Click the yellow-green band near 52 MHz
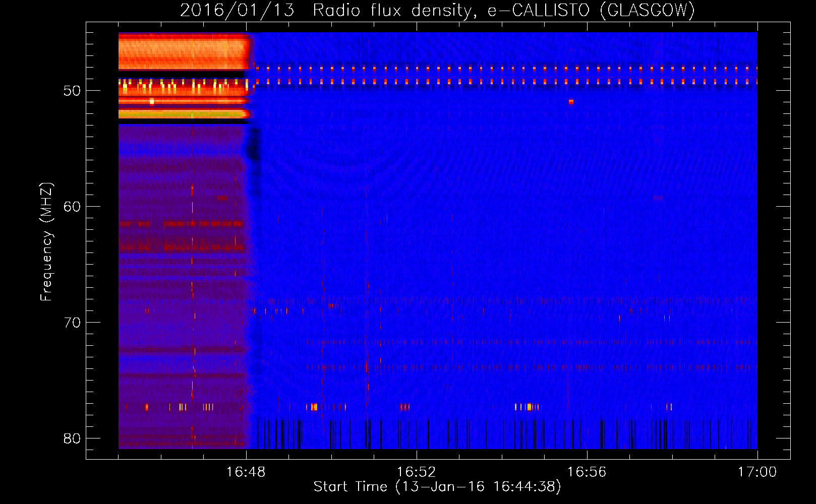816x504 pixels. (184, 114)
